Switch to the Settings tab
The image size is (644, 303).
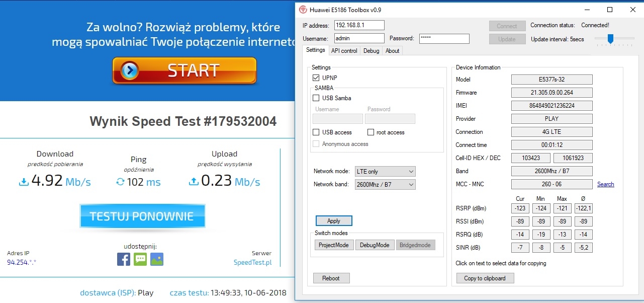tap(316, 50)
